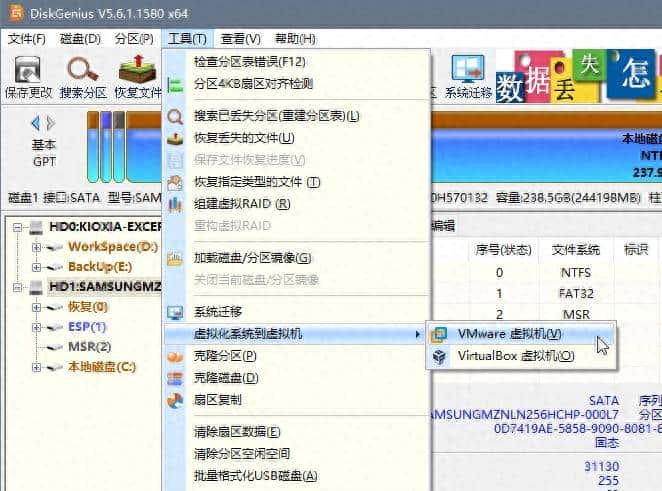Go to the next disk with the right arrow
This screenshot has height=491, width=662.
51,123
